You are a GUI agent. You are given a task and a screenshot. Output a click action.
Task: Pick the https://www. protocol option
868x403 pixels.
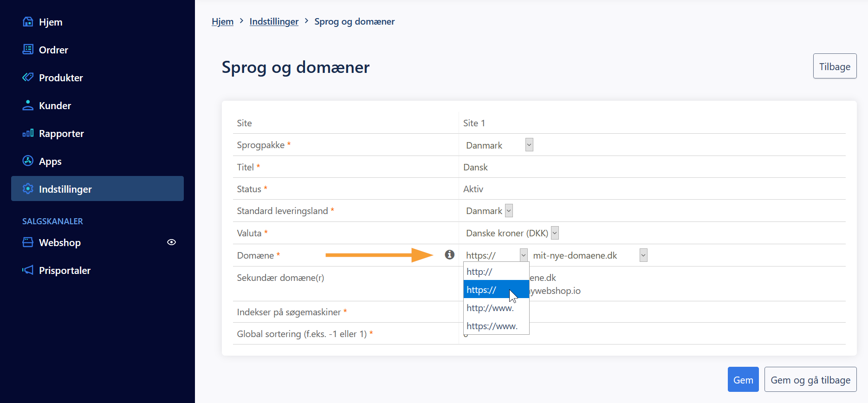click(492, 326)
